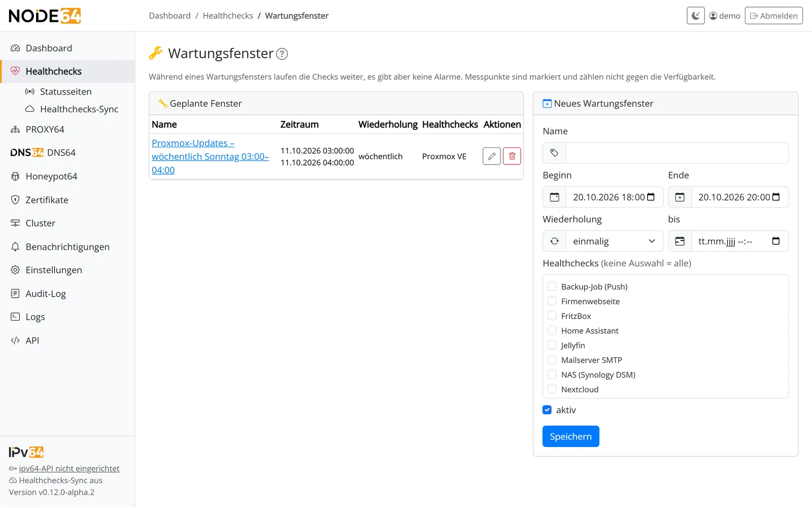This screenshot has width=812, height=508.
Task: Edit the Proxmox-Updates window with pencil icon
Action: click(x=491, y=156)
